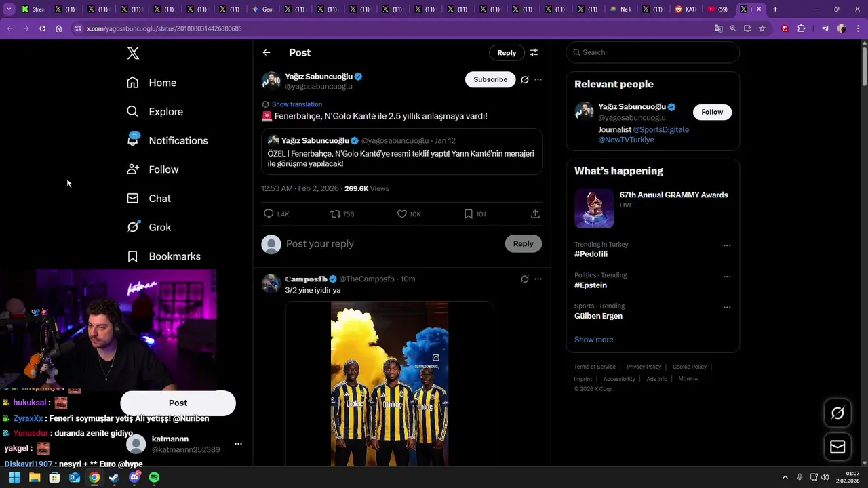Click @TheCamposfb handle
Viewport: 868px width, 488px height.
[367, 279]
